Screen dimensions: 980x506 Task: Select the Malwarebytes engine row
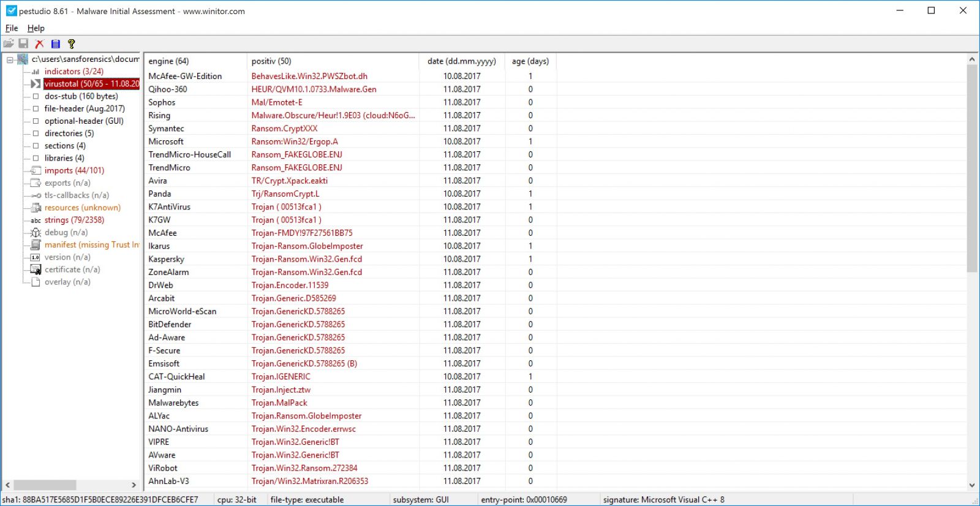click(350, 402)
